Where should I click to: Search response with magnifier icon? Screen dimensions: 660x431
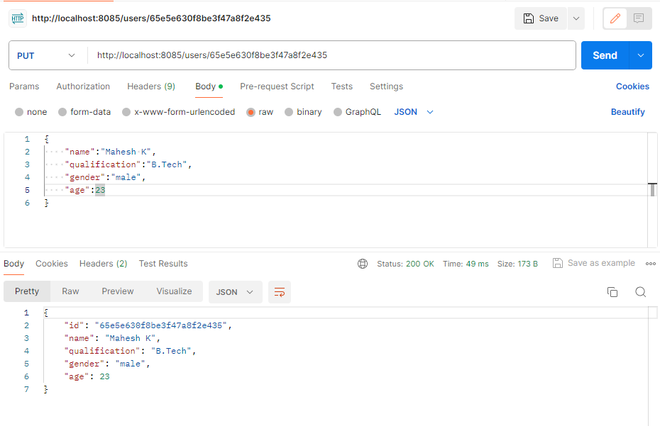pyautogui.click(x=640, y=292)
